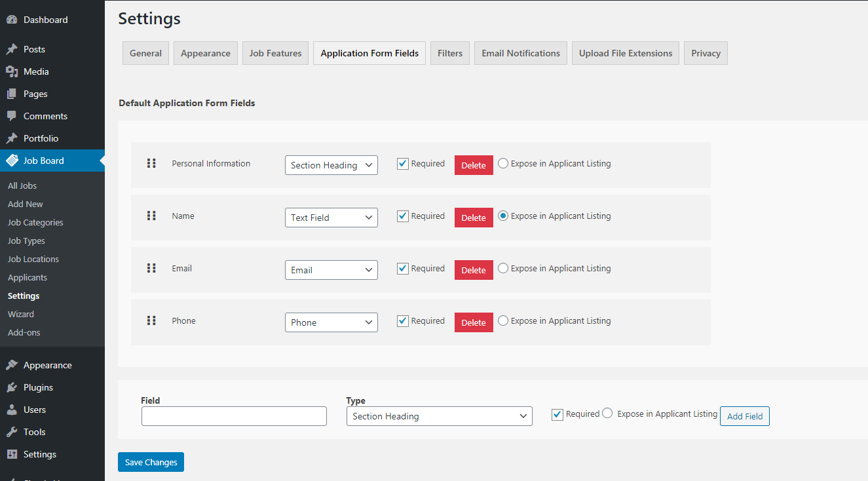Uncheck Required for Email field

click(403, 269)
